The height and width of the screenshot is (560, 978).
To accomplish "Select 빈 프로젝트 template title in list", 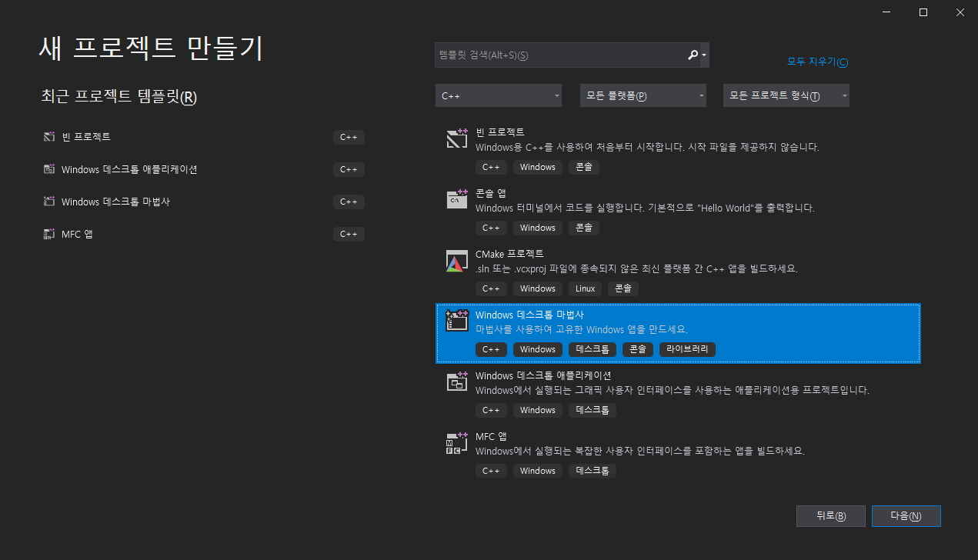I will 500,132.
